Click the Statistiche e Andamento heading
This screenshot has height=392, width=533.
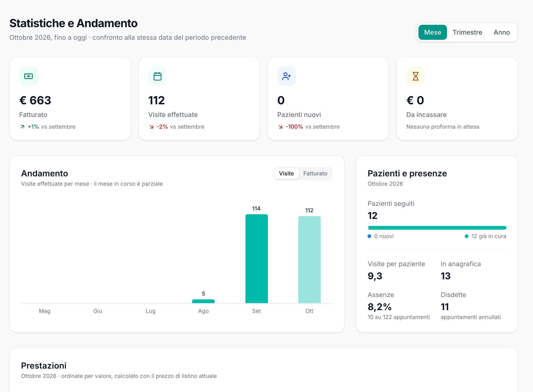[x=73, y=23]
